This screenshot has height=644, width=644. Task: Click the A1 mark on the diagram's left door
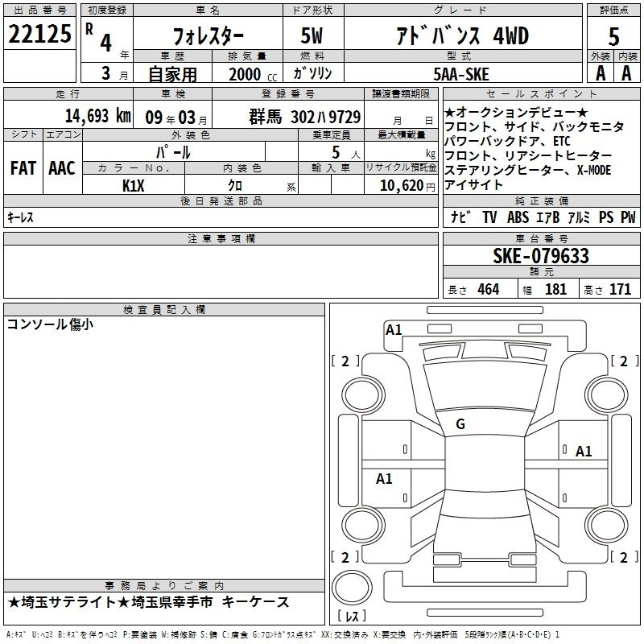[384, 479]
